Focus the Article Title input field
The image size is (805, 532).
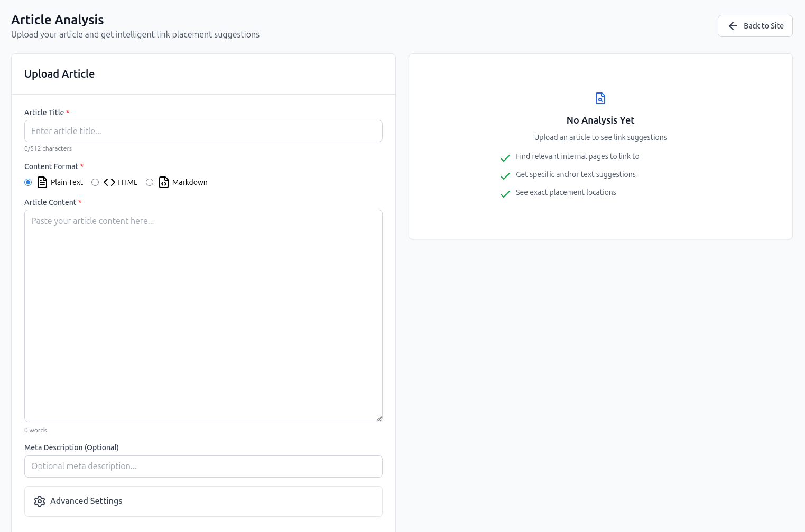[203, 131]
